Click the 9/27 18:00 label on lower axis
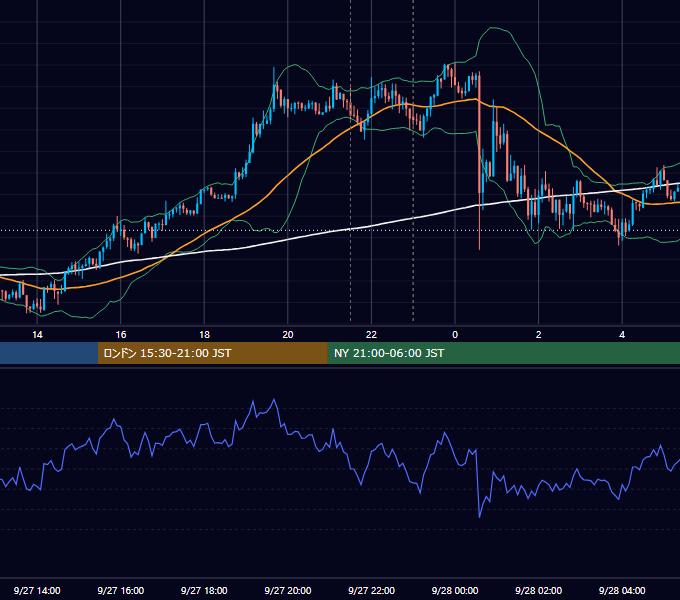Viewport: 680px width, 600px height. [204, 590]
